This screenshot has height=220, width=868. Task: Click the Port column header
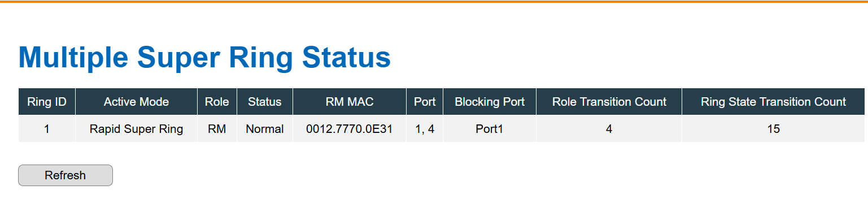click(x=425, y=102)
